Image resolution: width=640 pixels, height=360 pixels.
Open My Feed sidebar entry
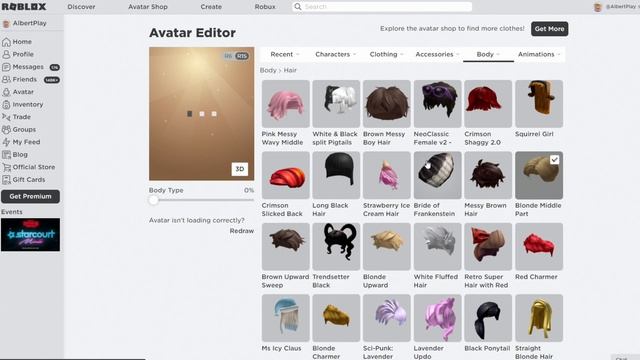tap(21, 142)
